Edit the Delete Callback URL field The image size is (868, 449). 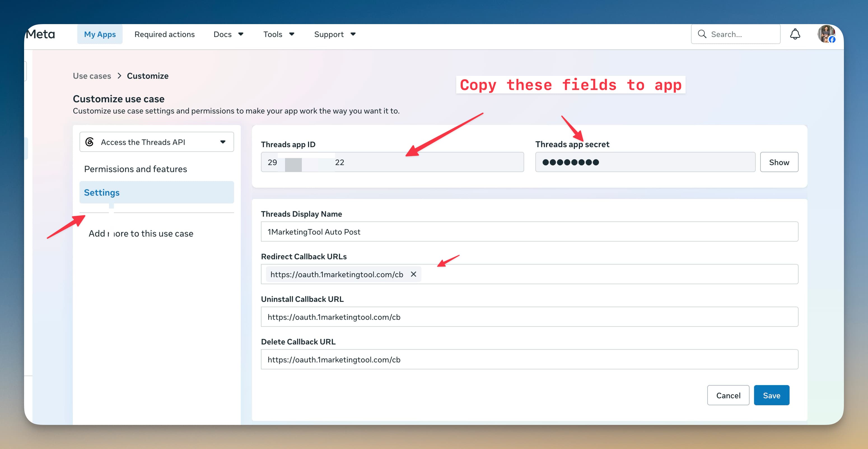coord(529,359)
